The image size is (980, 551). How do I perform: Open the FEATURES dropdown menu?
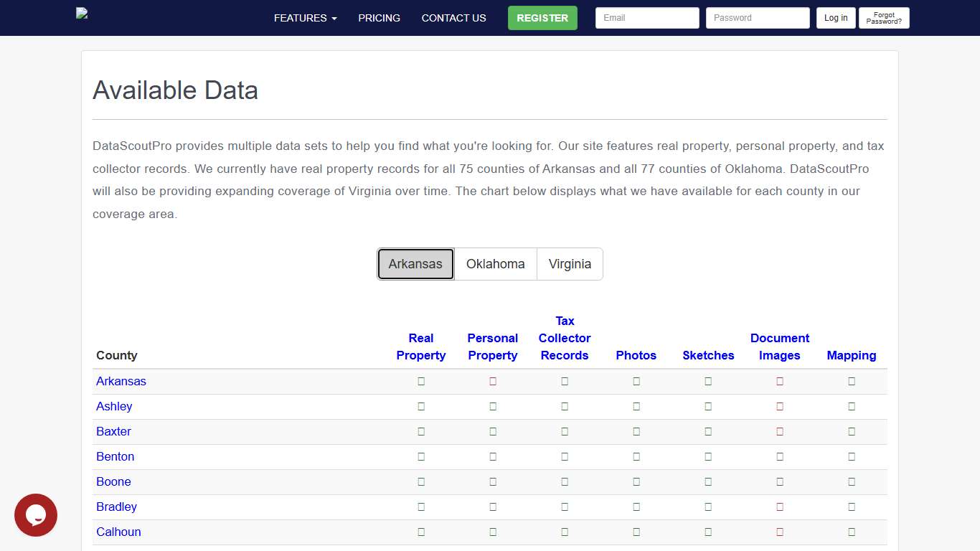tap(304, 18)
